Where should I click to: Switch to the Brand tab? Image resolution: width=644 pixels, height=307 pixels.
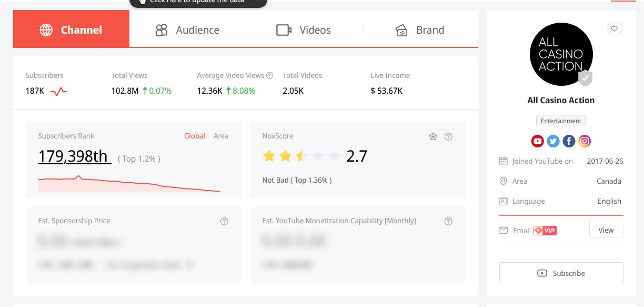pos(420,30)
